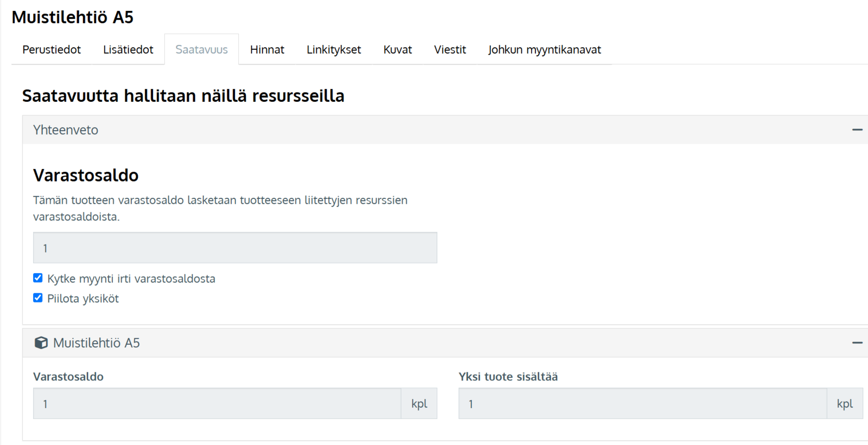868x445 pixels.
Task: Click the Muistilehtiö A5 panel header title
Action: (x=97, y=343)
